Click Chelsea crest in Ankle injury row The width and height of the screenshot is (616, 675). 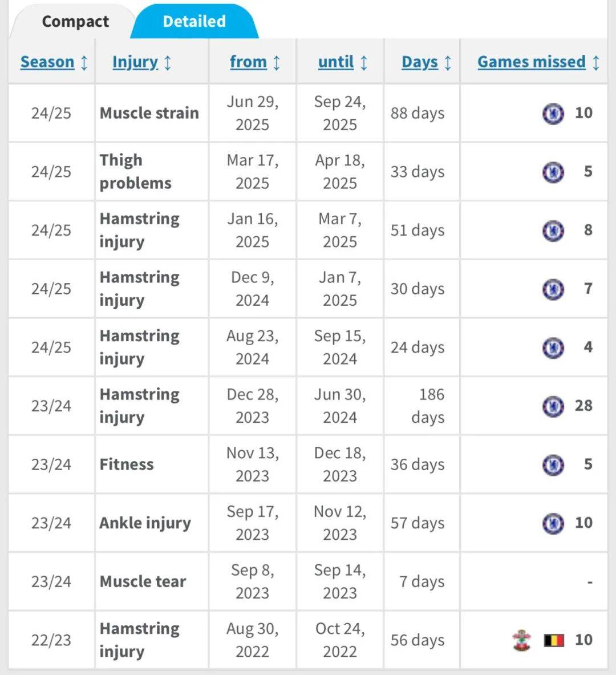[553, 523]
